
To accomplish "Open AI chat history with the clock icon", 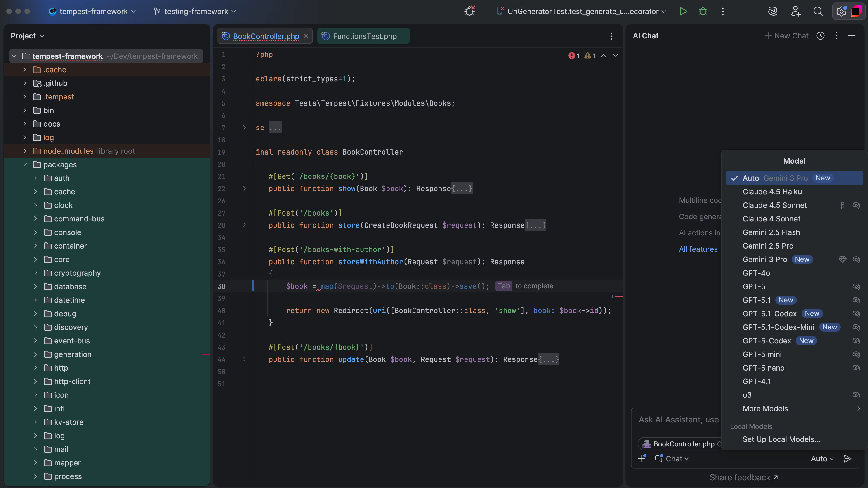I will pos(821,36).
